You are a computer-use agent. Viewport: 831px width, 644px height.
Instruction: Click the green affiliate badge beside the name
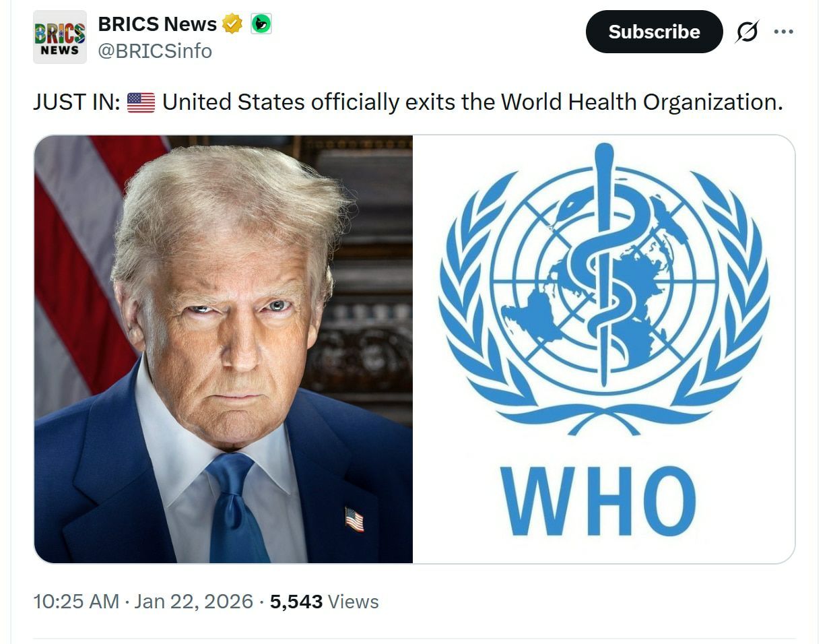(x=261, y=24)
